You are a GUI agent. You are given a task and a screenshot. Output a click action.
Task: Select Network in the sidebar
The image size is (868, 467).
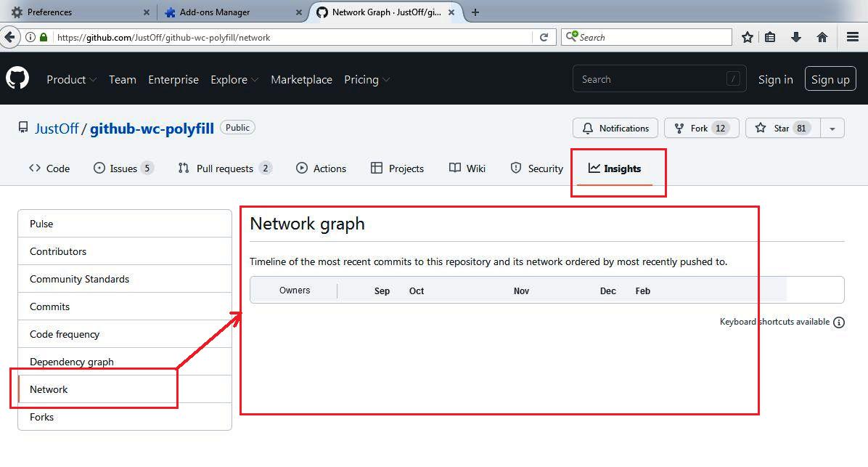(125, 389)
